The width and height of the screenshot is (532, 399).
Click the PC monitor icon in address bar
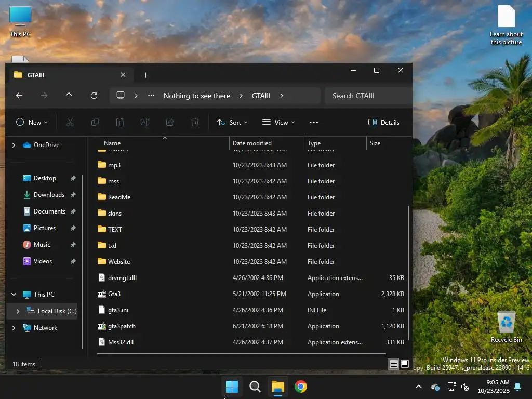tap(121, 96)
